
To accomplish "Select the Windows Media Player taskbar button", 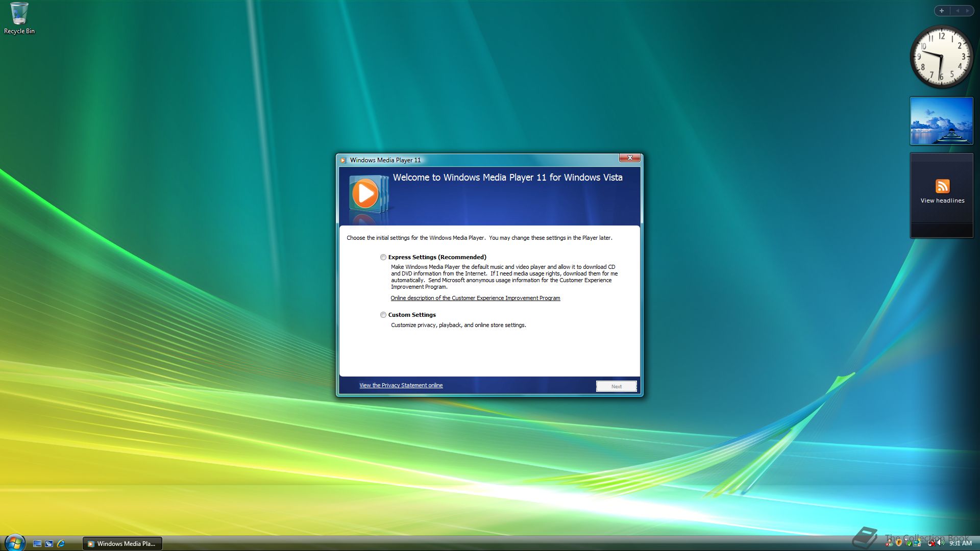I will (x=122, y=544).
